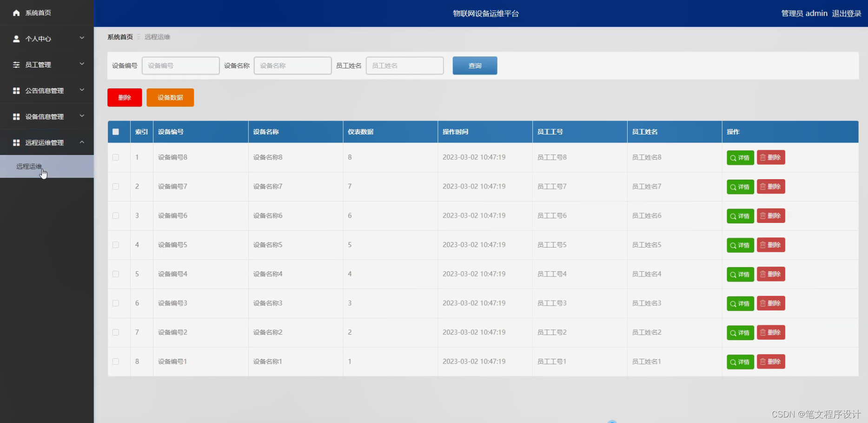Screen dimensions: 868x423
Task: Delete the 设备编号8 row
Action: pyautogui.click(x=771, y=157)
